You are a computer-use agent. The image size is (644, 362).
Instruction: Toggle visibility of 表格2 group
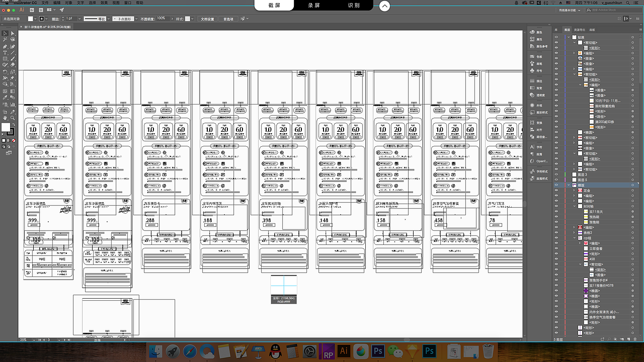pos(556,233)
